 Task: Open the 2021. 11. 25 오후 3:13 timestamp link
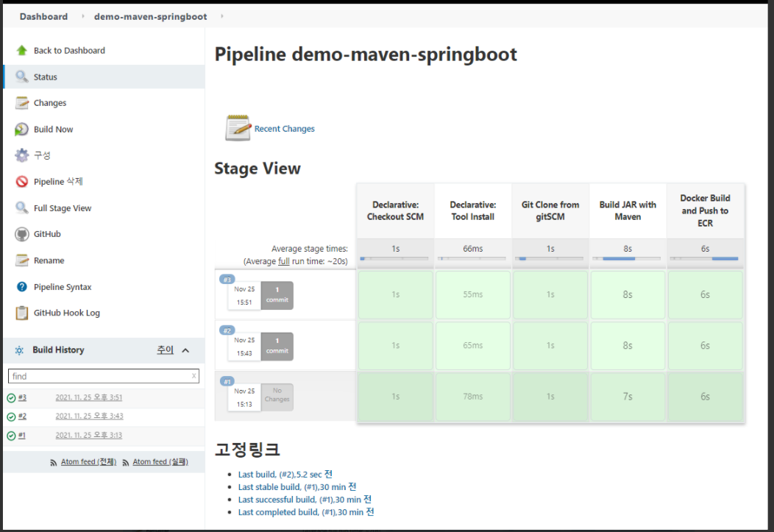point(89,436)
